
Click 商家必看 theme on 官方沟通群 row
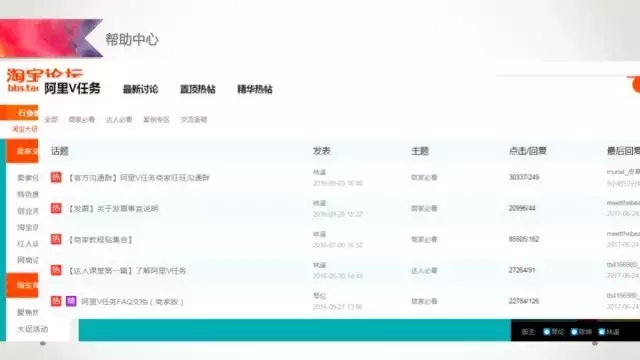coord(424,178)
